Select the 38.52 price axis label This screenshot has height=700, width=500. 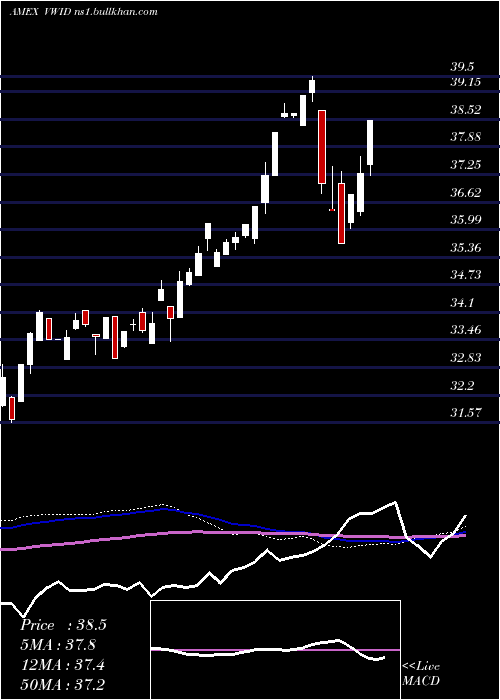click(465, 109)
